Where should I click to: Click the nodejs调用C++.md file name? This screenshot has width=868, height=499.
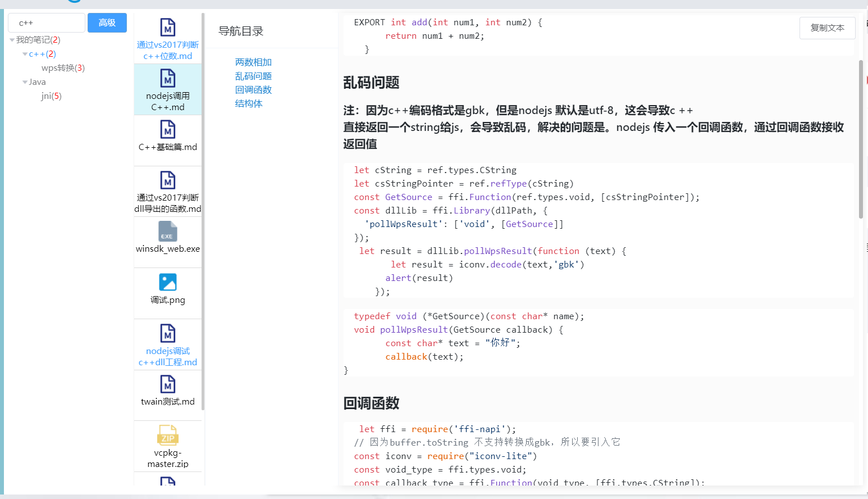pyautogui.click(x=168, y=101)
